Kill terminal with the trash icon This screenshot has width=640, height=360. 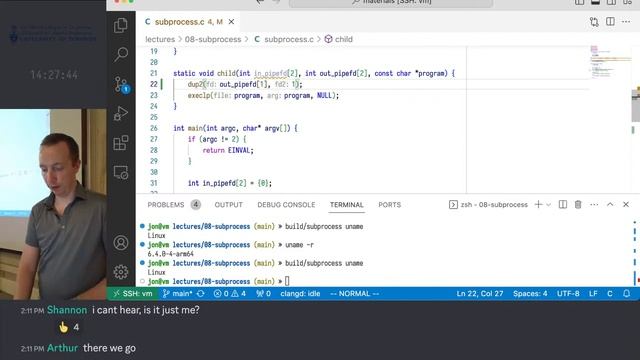(x=578, y=204)
